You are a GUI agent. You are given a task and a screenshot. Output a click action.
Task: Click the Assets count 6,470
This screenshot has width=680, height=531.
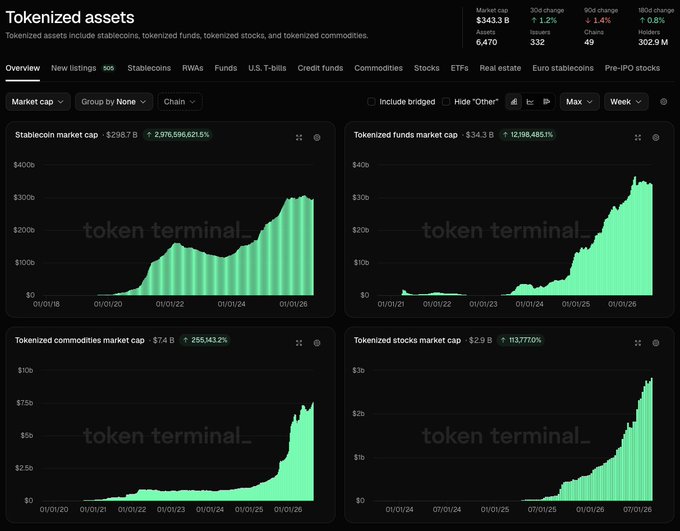487,42
